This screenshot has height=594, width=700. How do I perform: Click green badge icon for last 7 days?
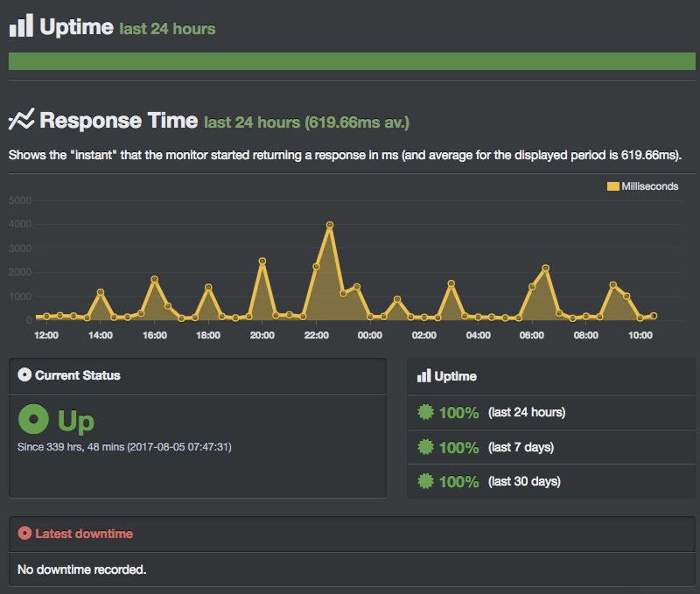coord(425,447)
